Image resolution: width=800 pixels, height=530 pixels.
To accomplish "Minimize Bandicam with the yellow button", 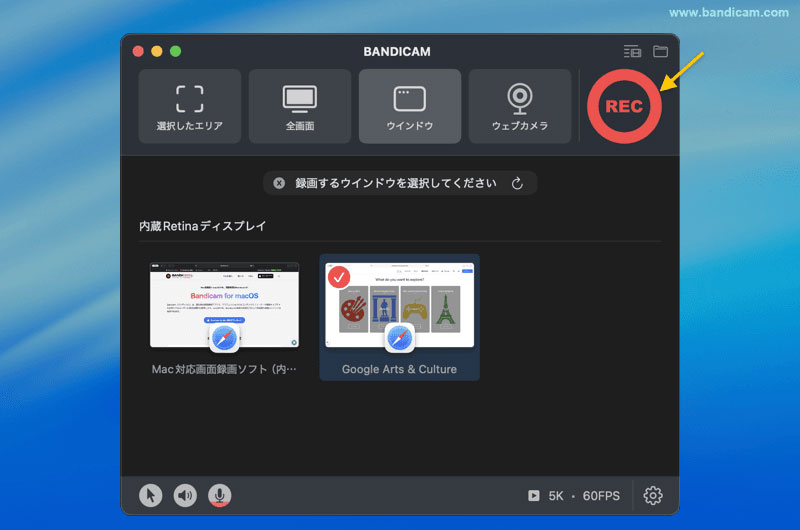I will pyautogui.click(x=157, y=52).
